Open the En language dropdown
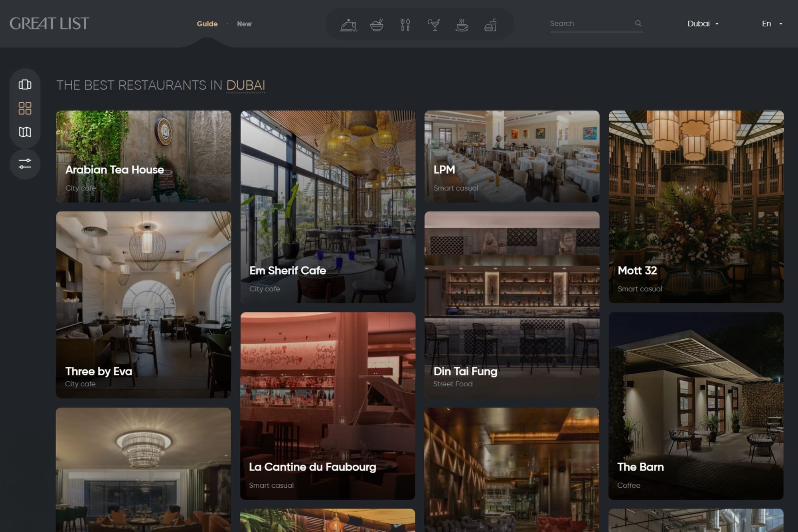 (x=772, y=24)
